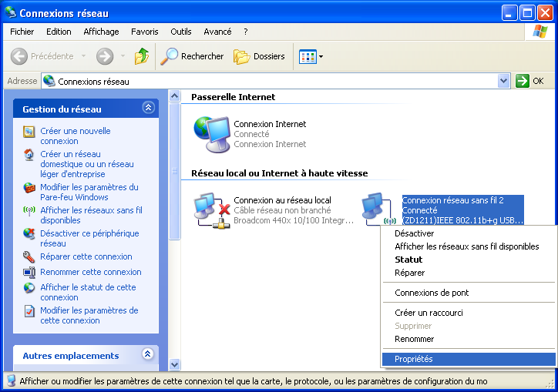
Task: Click the Forward arrow icon
Action: [105, 56]
